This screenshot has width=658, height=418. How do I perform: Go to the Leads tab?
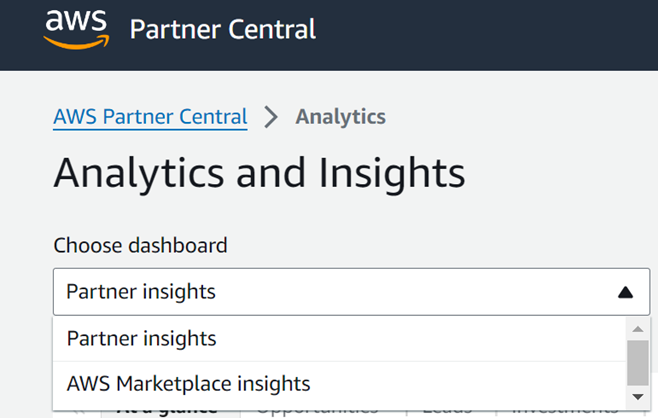445,410
